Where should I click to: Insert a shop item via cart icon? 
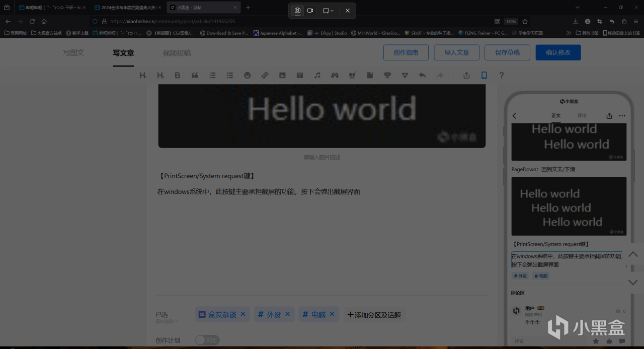click(x=352, y=76)
